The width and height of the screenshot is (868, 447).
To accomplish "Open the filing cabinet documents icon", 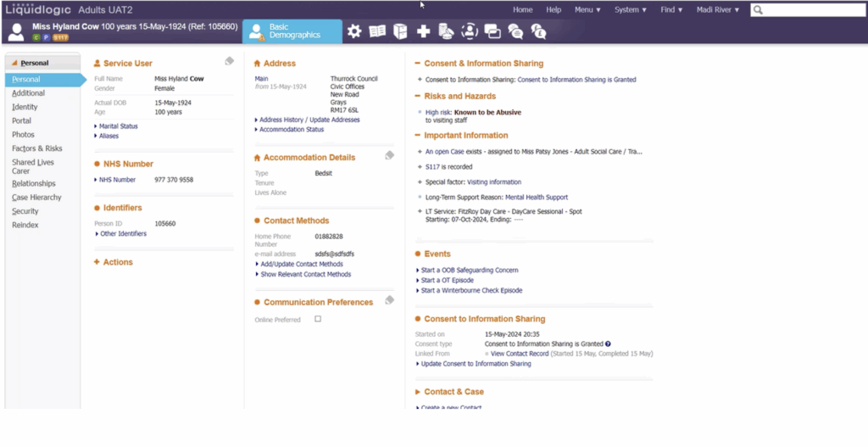I will point(400,31).
